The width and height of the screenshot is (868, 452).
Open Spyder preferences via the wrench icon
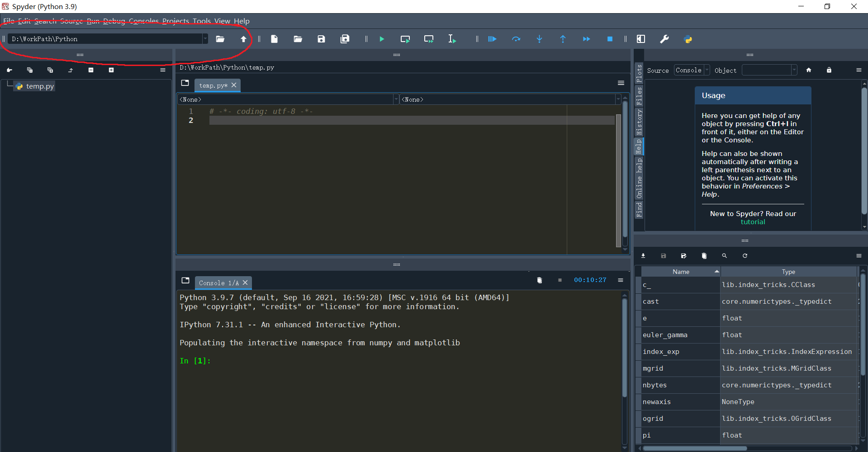[664, 39]
